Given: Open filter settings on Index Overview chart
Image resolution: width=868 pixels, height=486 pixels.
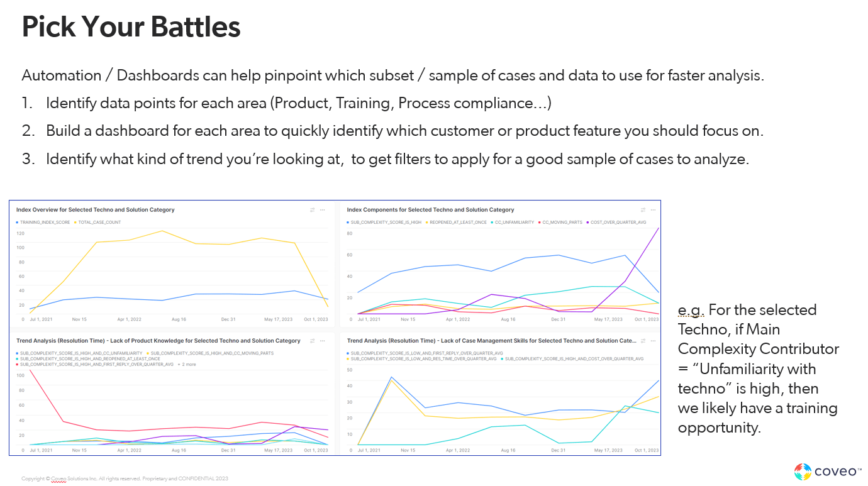Looking at the screenshot, I should tap(313, 210).
